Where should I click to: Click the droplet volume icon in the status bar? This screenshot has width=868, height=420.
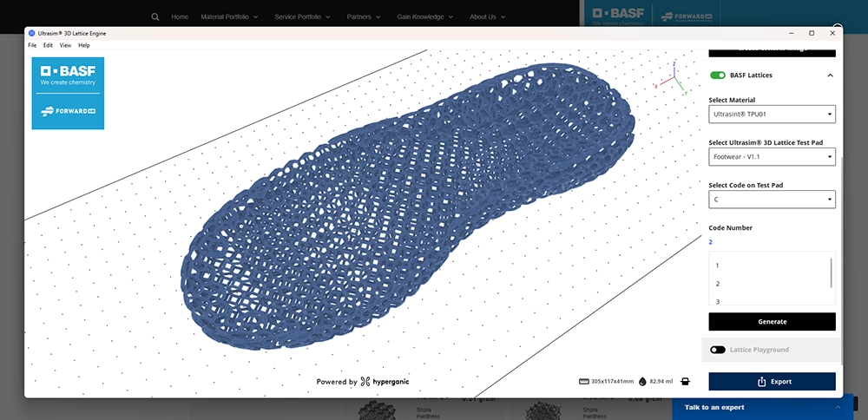(642, 381)
